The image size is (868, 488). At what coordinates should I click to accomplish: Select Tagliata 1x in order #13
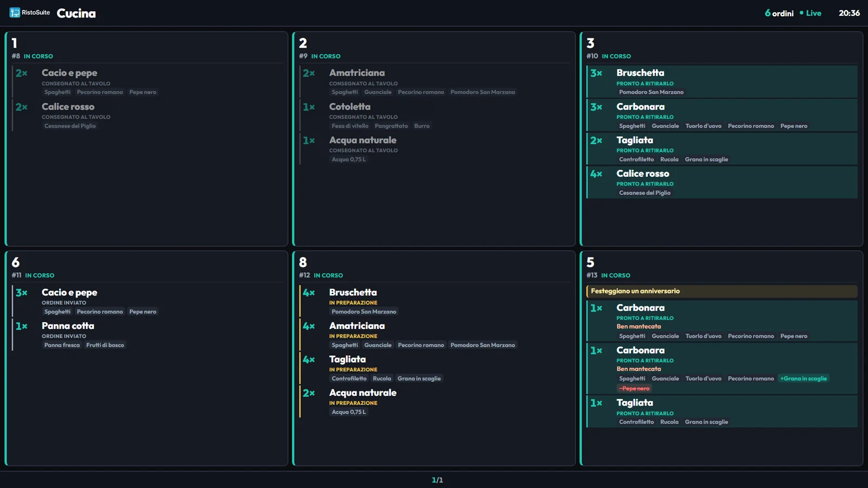(x=722, y=411)
